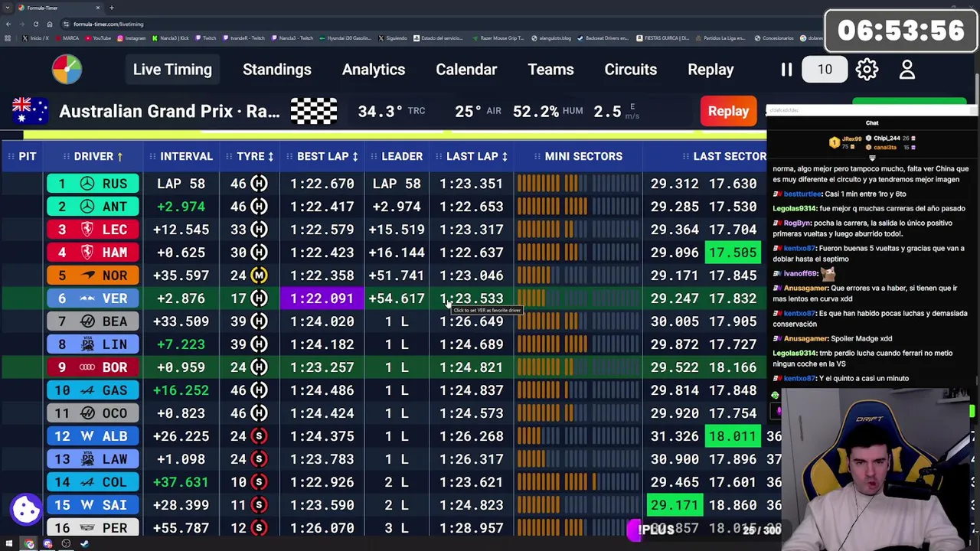
Task: Open the Instagram bookmark
Action: coord(131,38)
